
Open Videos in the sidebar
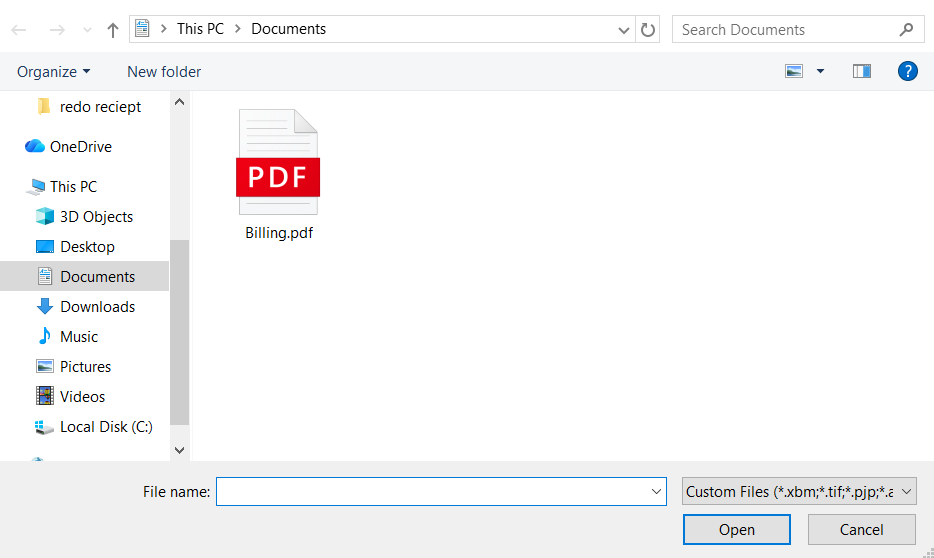click(82, 397)
